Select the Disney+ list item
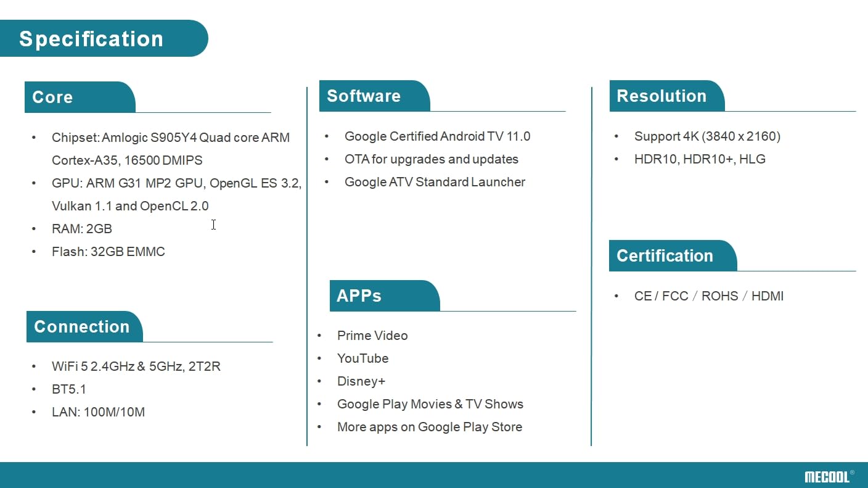Screen dimensions: 868x488 coord(361,381)
